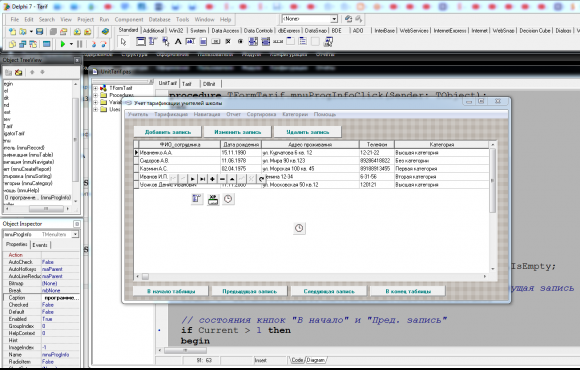The height and width of the screenshot is (370, 580).
Task: Click the Добавить запись button
Action: [x=168, y=132]
